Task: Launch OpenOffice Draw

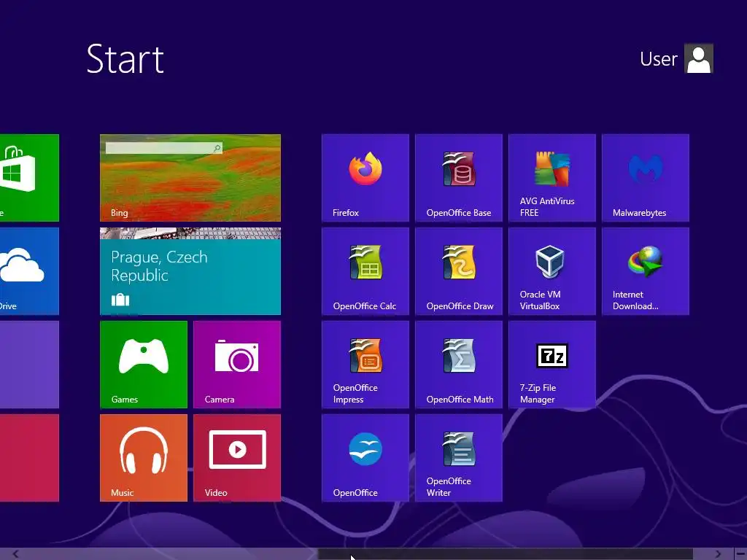Action: (x=459, y=271)
